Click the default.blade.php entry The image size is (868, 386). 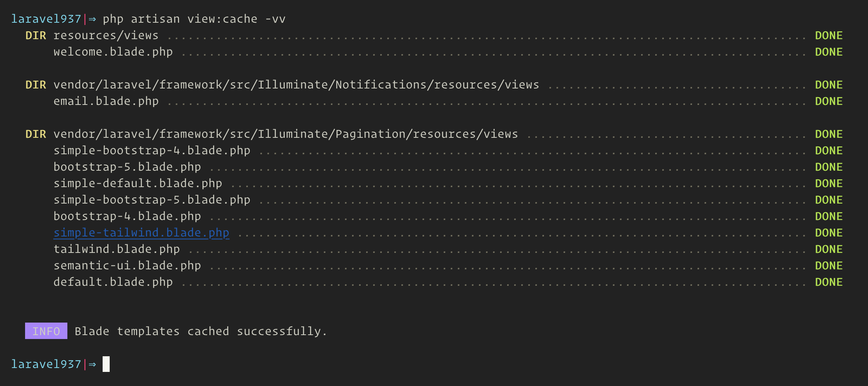point(113,282)
